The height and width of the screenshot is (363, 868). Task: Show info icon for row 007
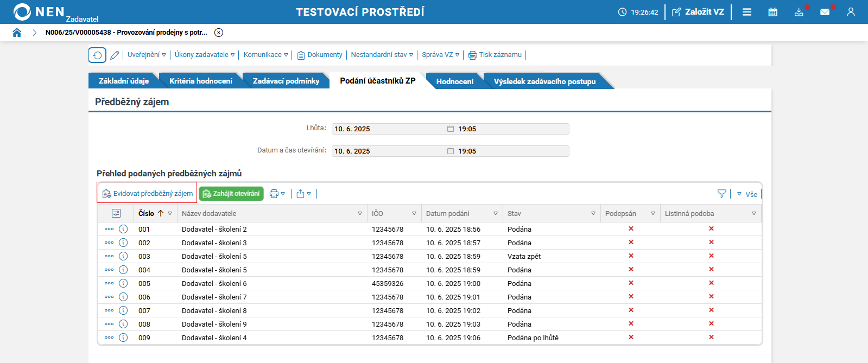coord(123,310)
